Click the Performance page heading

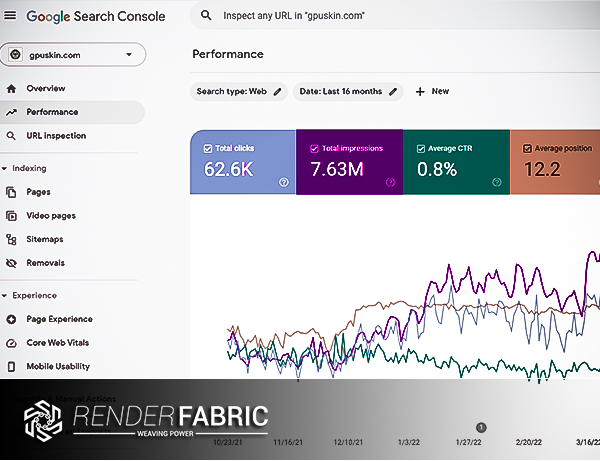pos(228,54)
